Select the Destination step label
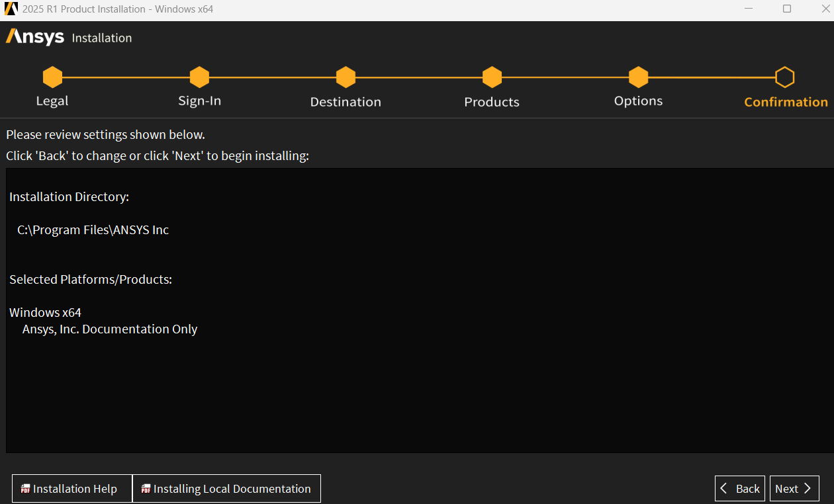This screenshot has height=504, width=834. (x=346, y=102)
